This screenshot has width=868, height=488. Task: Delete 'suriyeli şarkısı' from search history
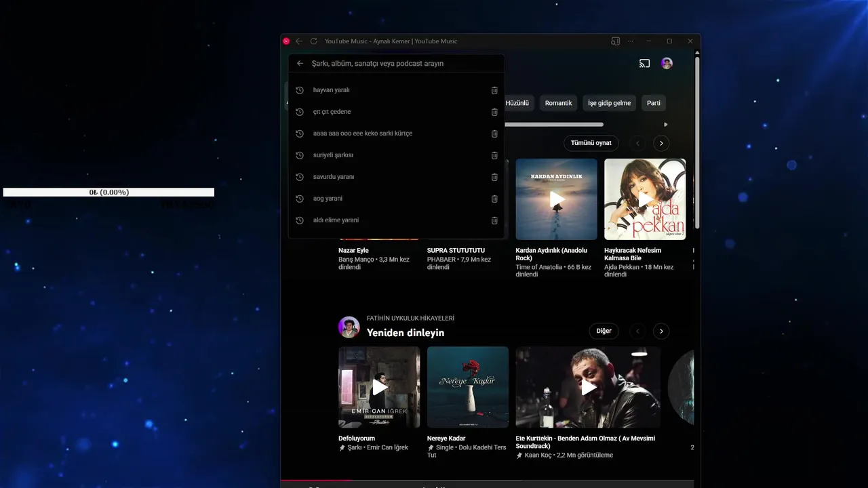[494, 155]
